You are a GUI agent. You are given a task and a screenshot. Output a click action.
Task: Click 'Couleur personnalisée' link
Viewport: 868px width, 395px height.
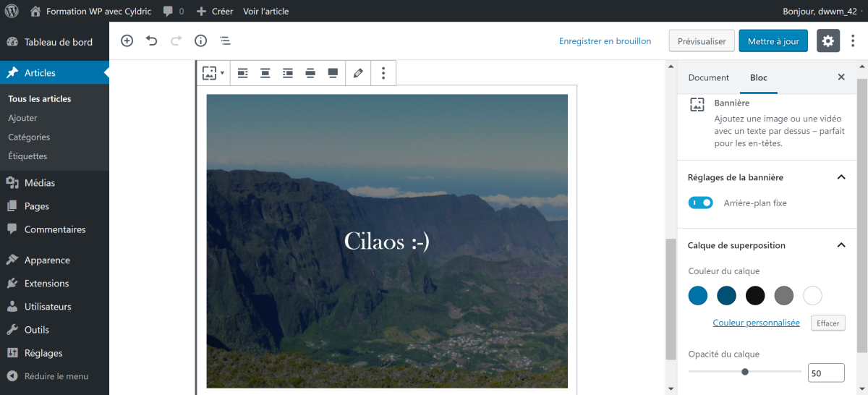point(756,323)
